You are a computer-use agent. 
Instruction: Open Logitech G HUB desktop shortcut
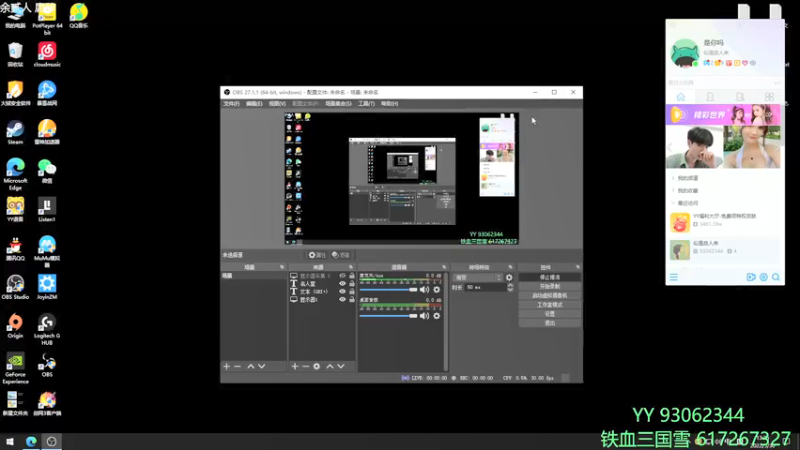(x=47, y=330)
